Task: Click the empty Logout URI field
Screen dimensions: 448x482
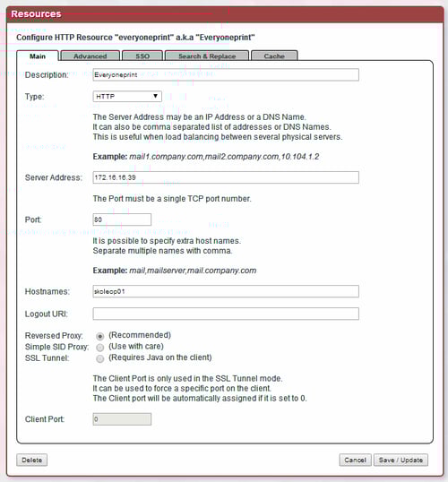Action: pyautogui.click(x=226, y=314)
